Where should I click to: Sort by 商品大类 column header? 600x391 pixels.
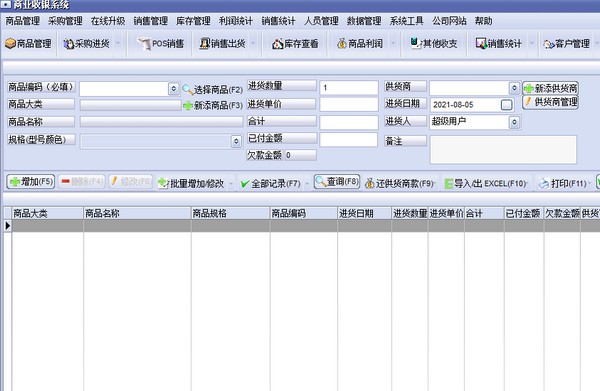click(47, 213)
